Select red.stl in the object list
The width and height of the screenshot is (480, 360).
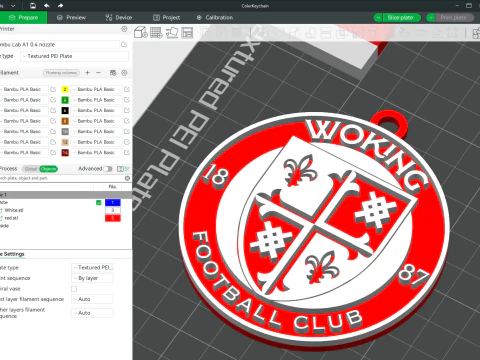click(12, 218)
